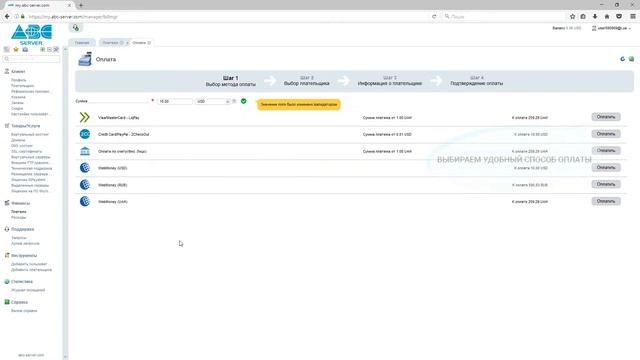Open Домены link in sidebar

point(18,140)
